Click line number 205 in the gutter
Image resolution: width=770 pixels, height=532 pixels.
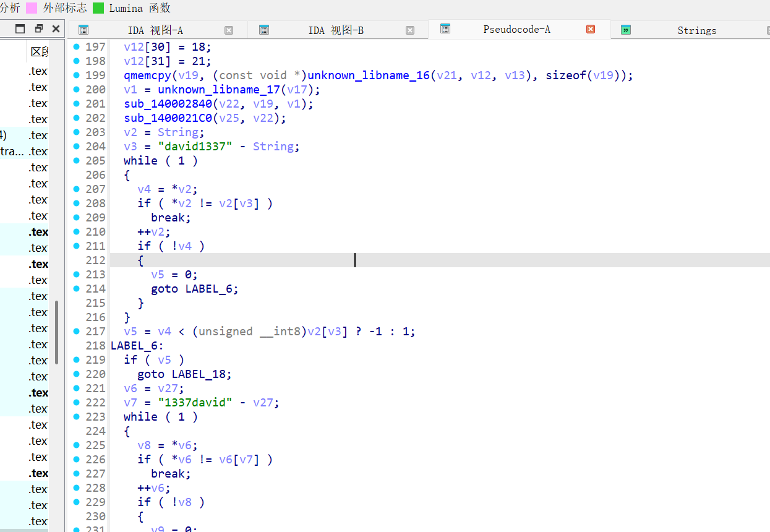[95, 161]
